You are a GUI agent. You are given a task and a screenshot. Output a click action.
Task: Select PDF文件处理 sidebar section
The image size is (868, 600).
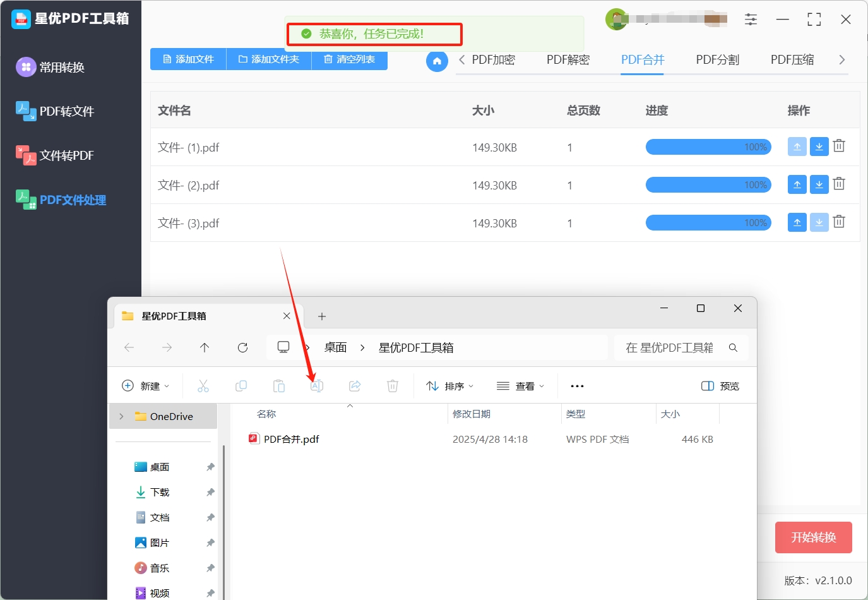point(61,200)
